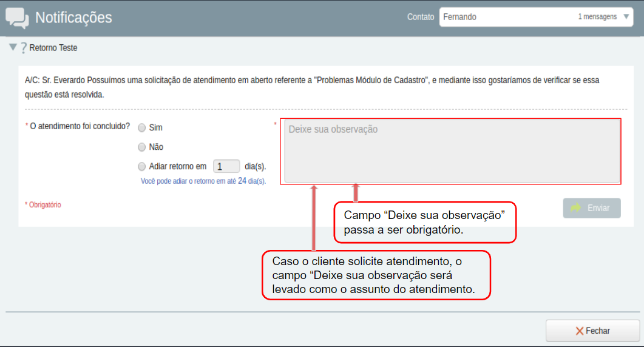Click the O atendimento foi concluído? label
The image size is (644, 347).
pyautogui.click(x=80, y=126)
